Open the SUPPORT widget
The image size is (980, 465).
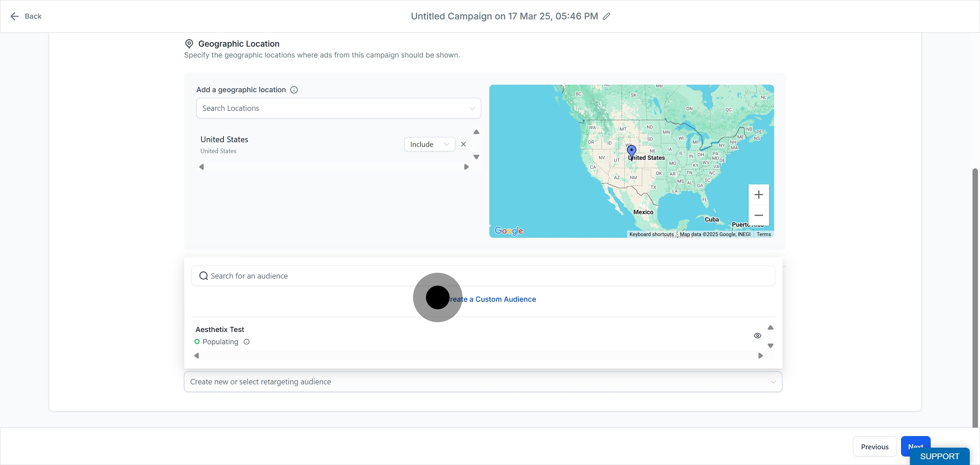point(939,456)
